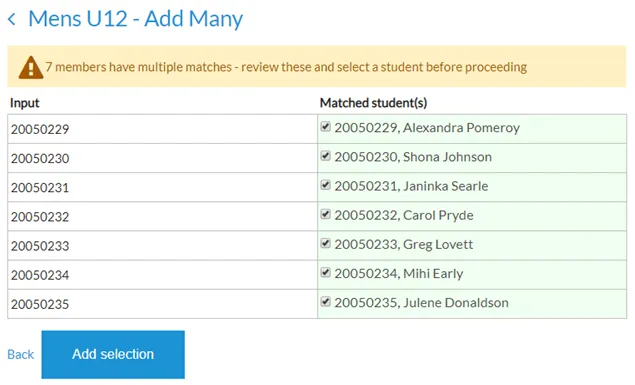
Task: Click text '20050229, Alexandra Pomeroy'
Action: [x=427, y=128]
